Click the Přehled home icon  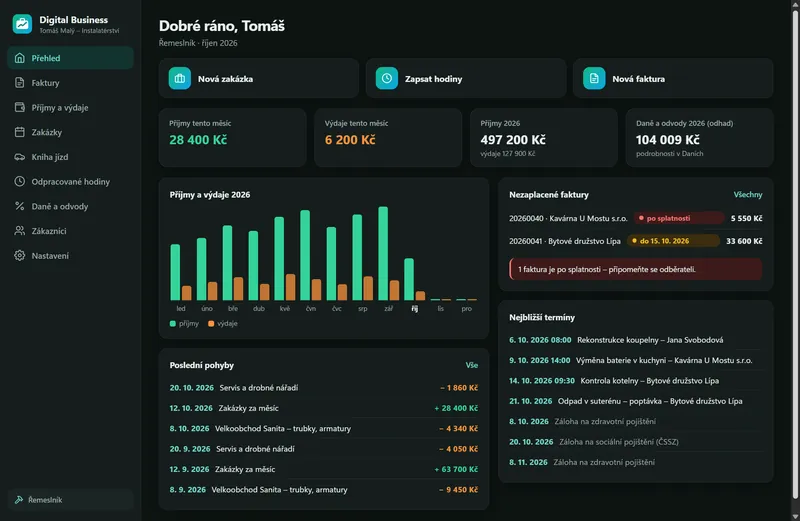pos(19,58)
